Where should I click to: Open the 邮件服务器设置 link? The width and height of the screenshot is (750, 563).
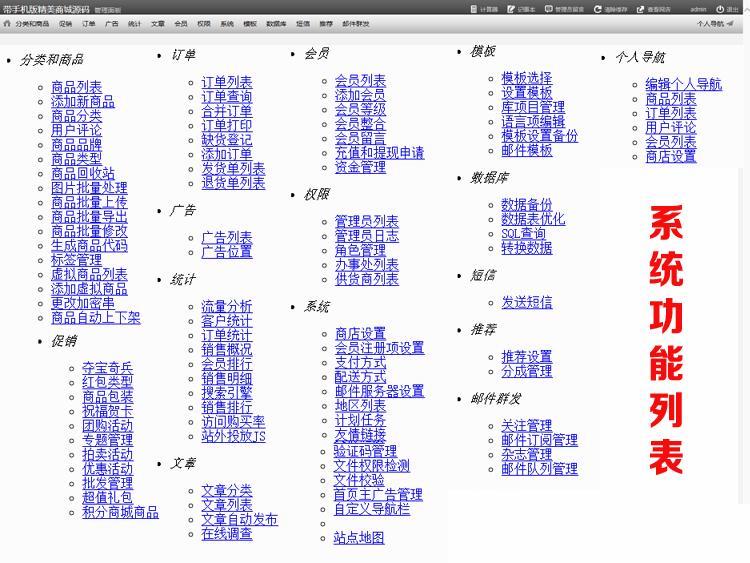[x=379, y=392]
